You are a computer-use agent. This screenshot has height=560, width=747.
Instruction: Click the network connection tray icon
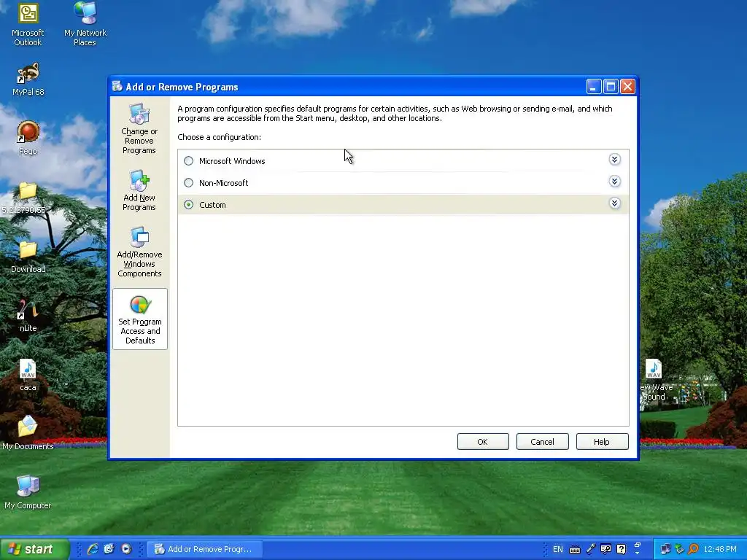665,549
